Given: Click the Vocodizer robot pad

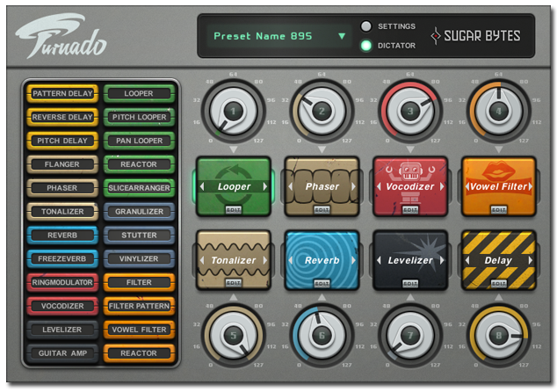Looking at the screenshot, I should pos(410,186).
